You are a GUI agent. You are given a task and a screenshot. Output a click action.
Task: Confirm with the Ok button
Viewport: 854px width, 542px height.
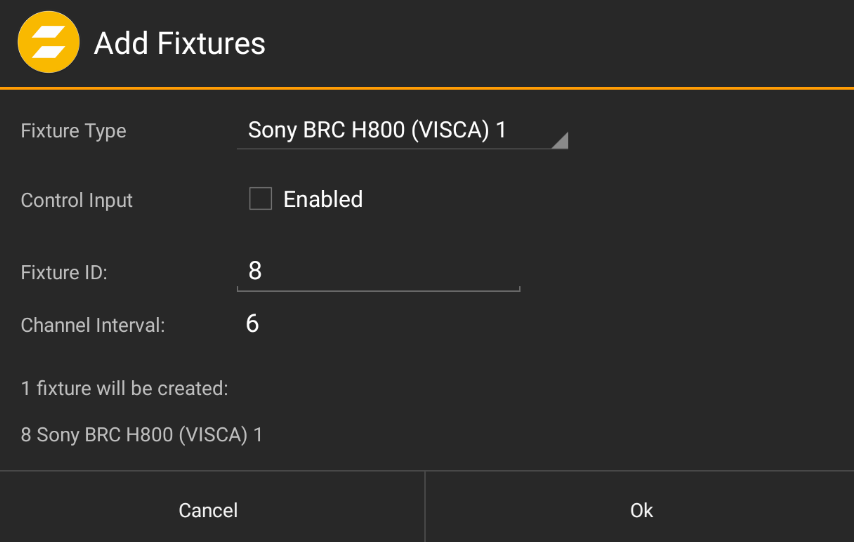[x=641, y=510]
